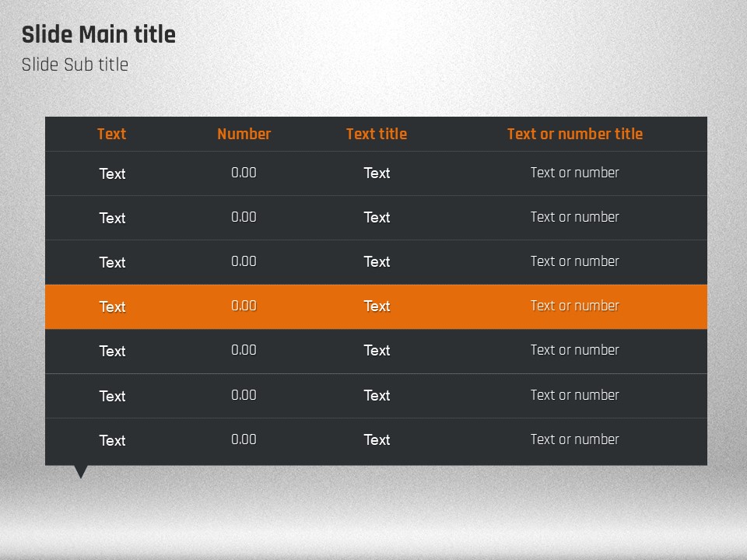Select "Text or number" in the last row
Image resolution: width=747 pixels, height=560 pixels.
tap(575, 439)
